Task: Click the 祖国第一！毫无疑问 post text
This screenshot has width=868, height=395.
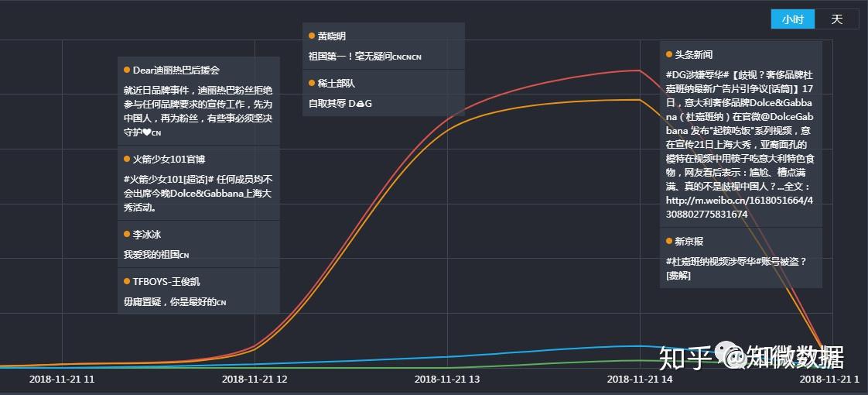Action: [x=365, y=57]
